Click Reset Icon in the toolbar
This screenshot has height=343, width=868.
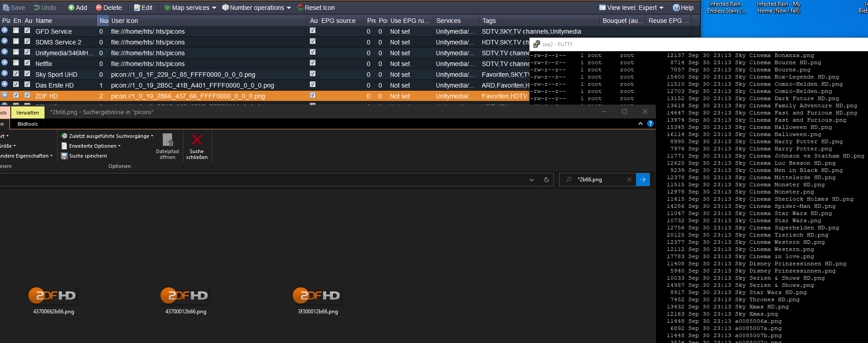(x=316, y=8)
